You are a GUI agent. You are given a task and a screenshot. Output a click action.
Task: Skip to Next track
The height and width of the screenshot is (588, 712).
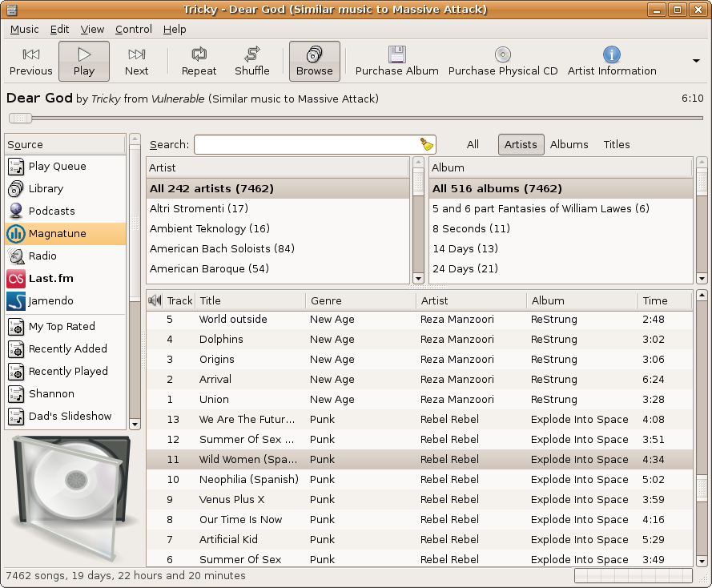coord(136,62)
